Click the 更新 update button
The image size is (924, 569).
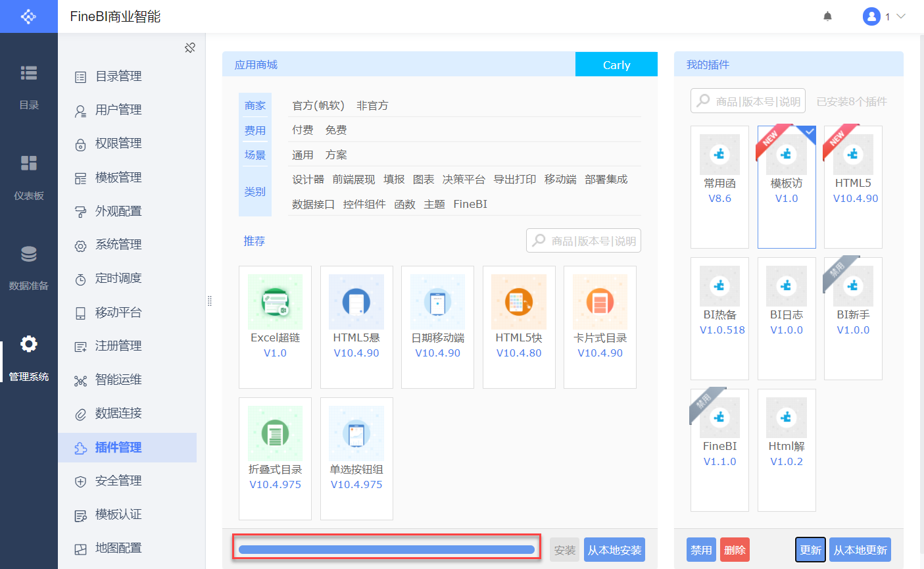point(810,550)
